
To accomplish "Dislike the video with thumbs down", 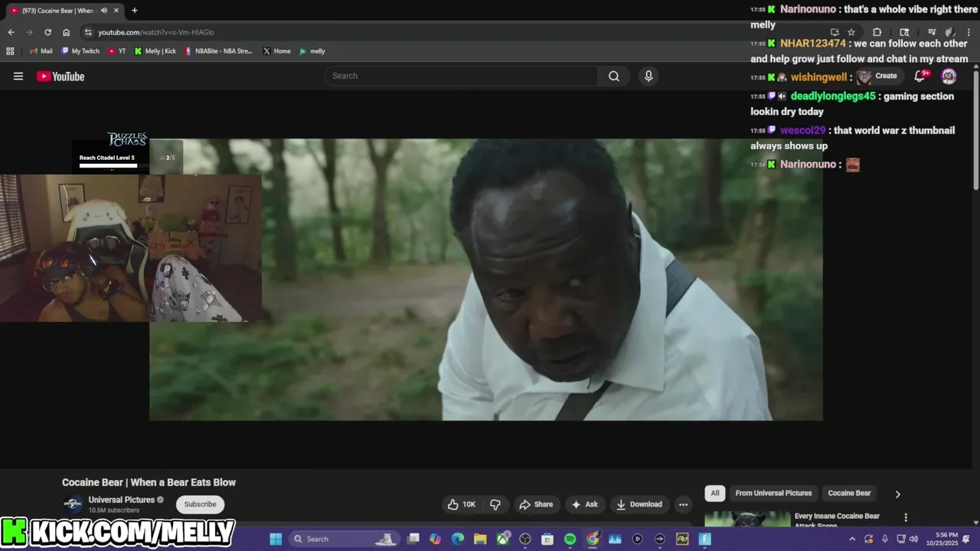I will [495, 504].
